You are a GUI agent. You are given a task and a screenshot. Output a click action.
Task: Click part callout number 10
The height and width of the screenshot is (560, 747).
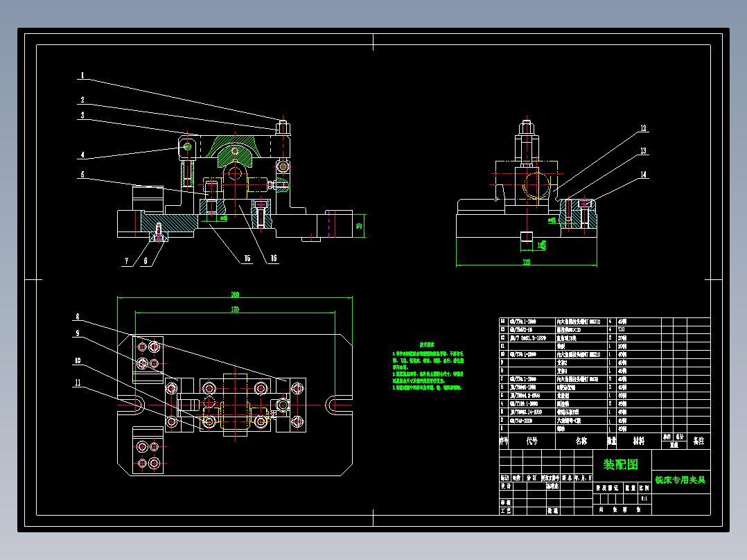[78, 361]
